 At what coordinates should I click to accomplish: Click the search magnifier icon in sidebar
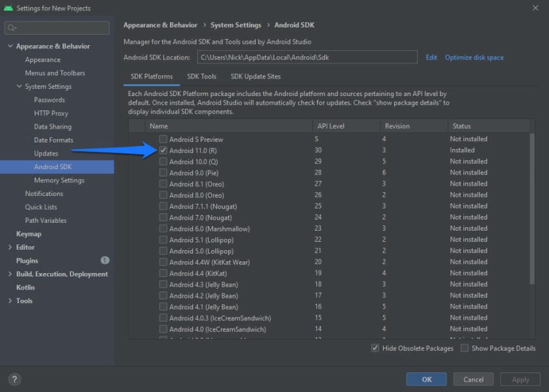click(12, 27)
